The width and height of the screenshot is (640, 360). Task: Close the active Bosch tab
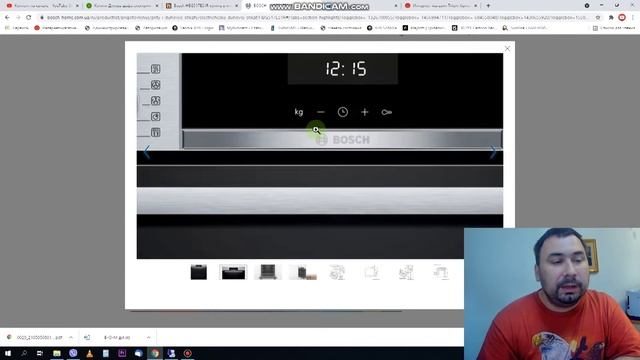coord(396,6)
